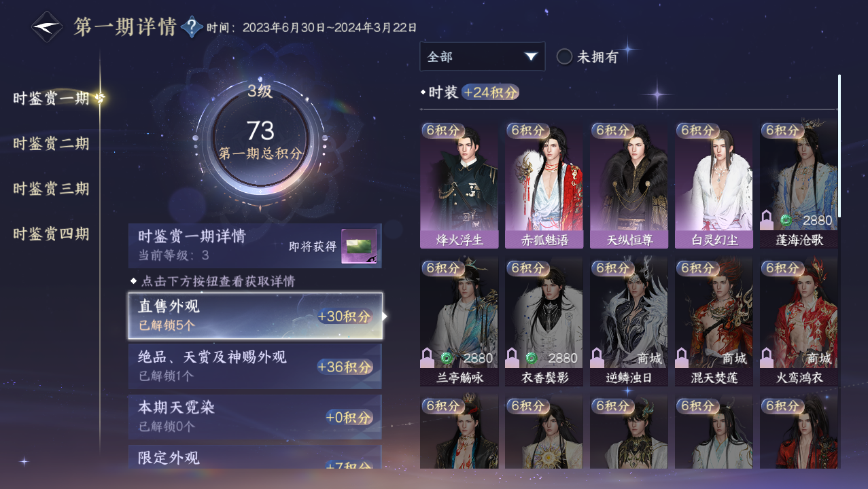Click the dropdown arrow beside 全部

531,56
